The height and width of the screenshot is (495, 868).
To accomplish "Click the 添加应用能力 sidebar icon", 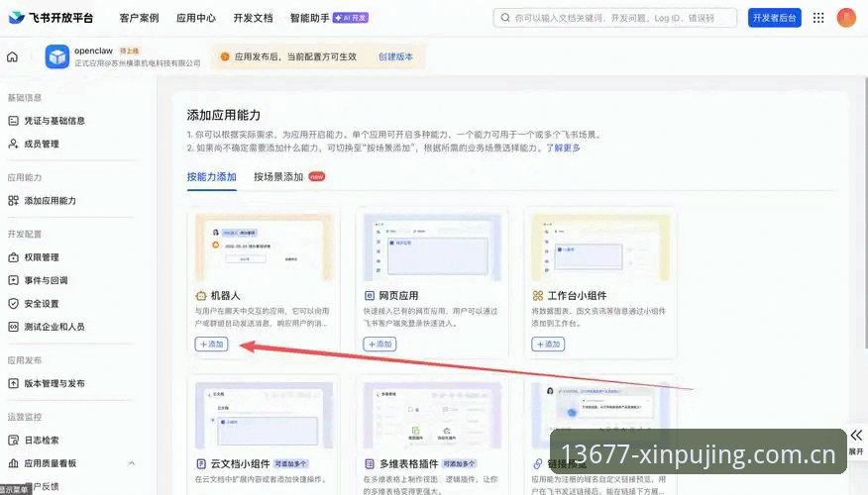I will coord(13,201).
